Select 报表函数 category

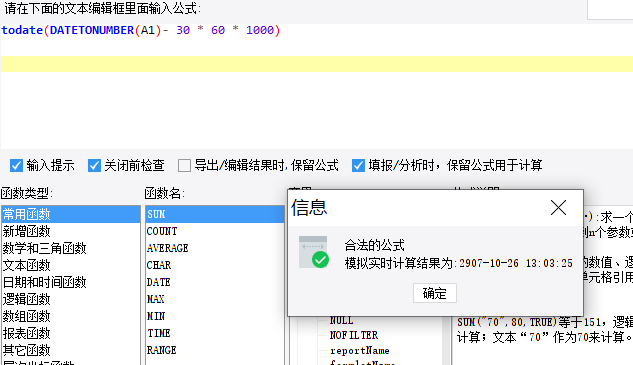[71, 333]
